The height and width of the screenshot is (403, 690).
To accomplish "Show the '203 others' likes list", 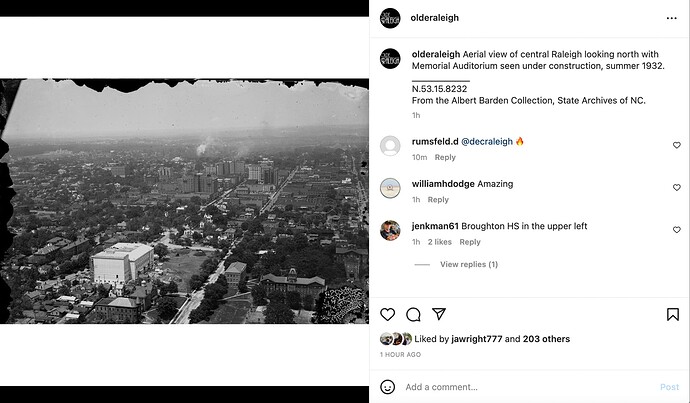I will click(x=546, y=339).
